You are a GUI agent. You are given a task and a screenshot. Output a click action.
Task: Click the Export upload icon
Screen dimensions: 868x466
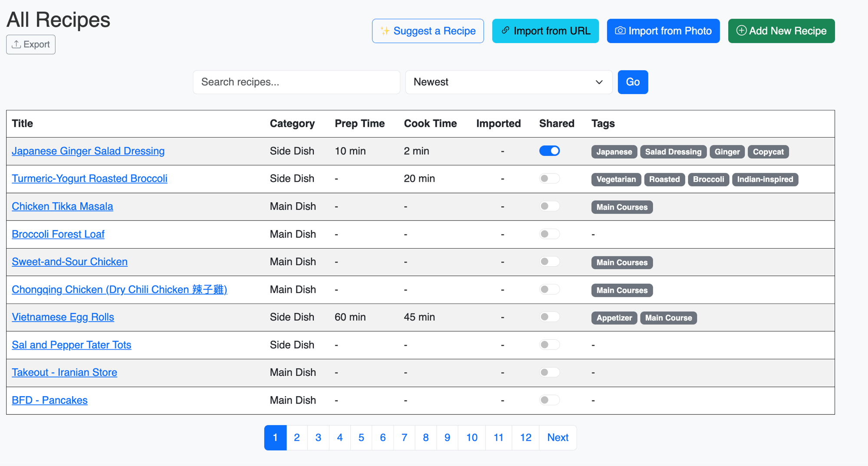point(16,44)
